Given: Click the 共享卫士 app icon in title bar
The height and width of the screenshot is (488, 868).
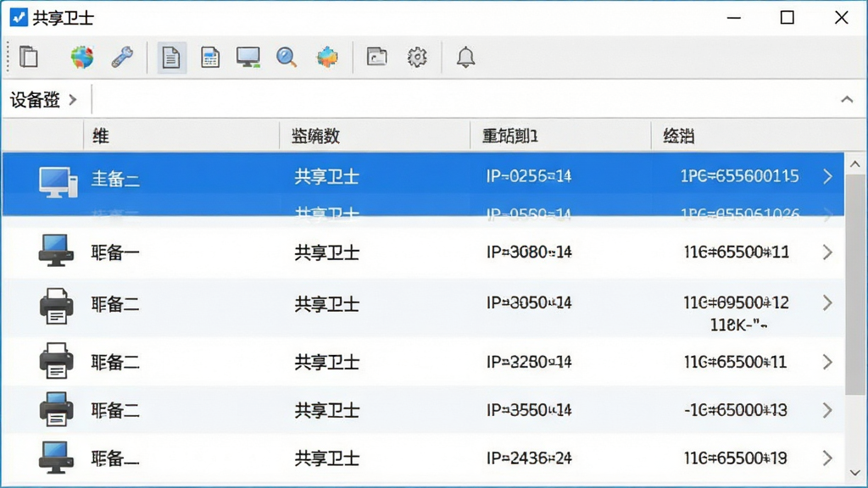Looking at the screenshot, I should pos(19,18).
